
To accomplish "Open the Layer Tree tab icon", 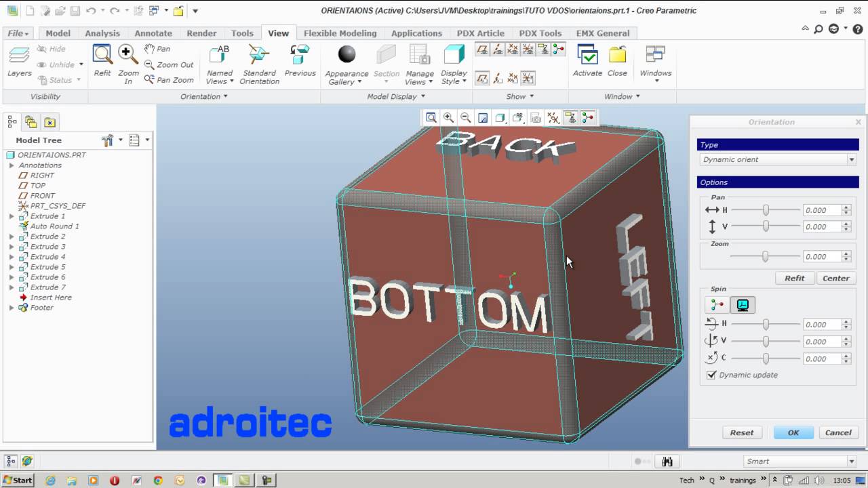I will click(31, 122).
